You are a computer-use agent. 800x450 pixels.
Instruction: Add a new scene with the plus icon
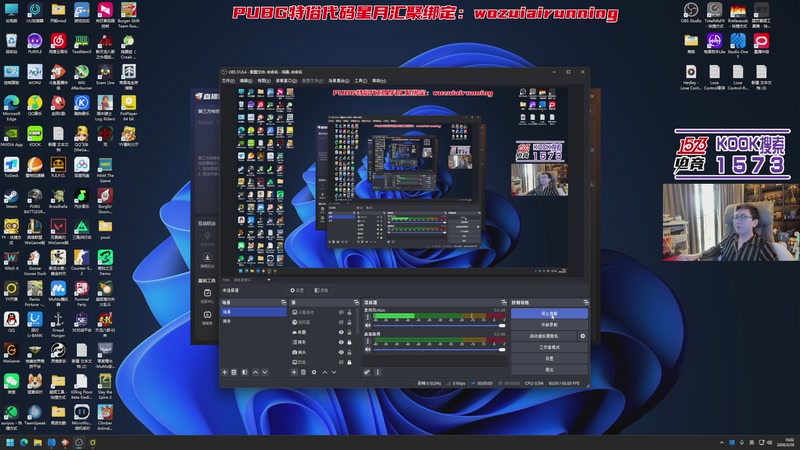click(224, 372)
